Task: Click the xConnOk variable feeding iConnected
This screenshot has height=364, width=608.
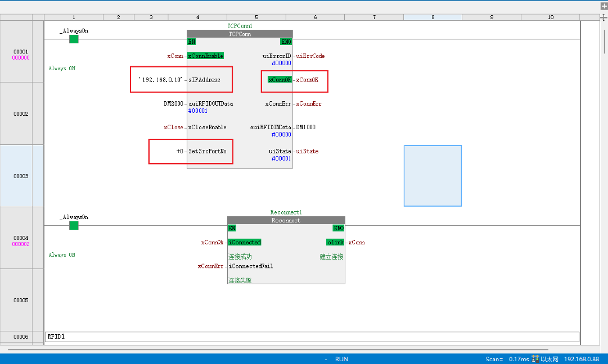Action: pos(212,243)
